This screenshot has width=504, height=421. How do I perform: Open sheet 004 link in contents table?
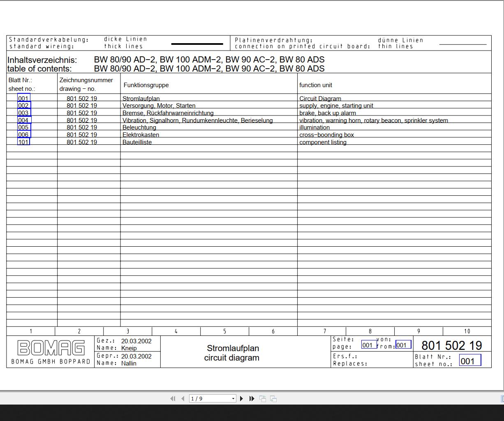tap(24, 120)
